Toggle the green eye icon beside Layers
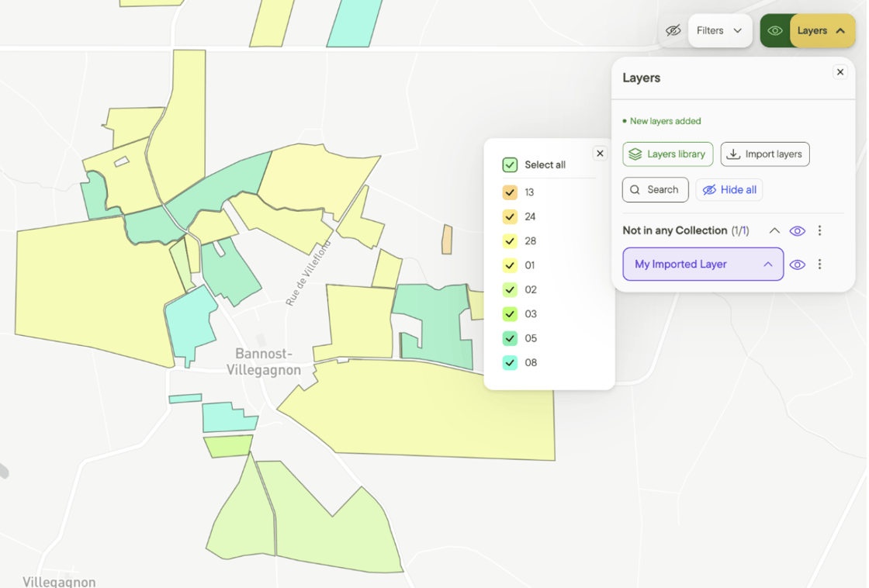Image resolution: width=869 pixels, height=588 pixels. pyautogui.click(x=775, y=30)
